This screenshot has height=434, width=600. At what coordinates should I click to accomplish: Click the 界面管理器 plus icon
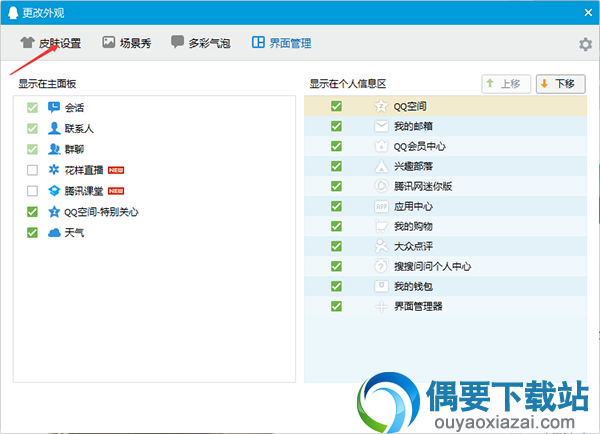click(x=381, y=306)
